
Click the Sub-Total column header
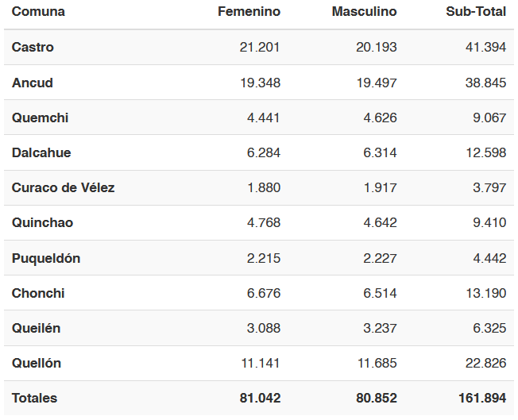coord(476,12)
